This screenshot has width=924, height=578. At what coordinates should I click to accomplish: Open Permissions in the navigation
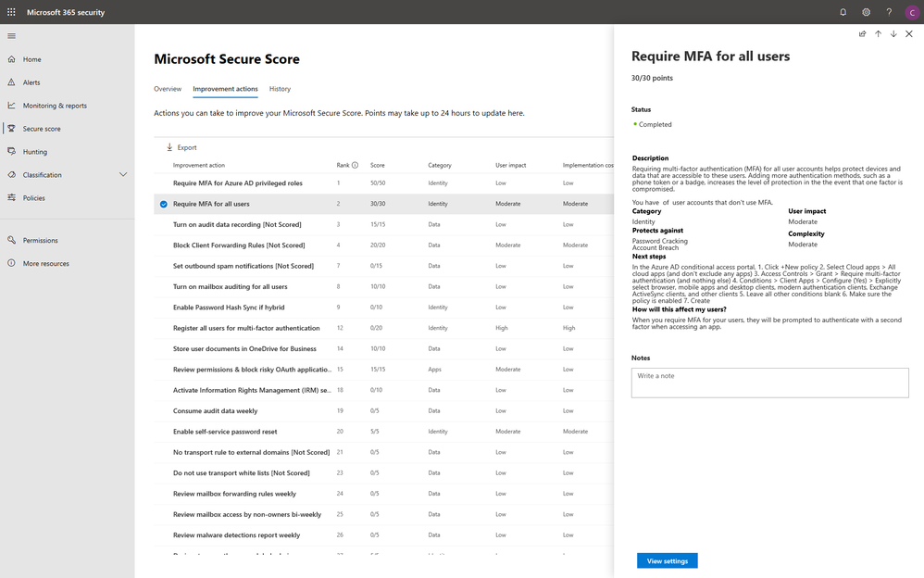(x=40, y=240)
